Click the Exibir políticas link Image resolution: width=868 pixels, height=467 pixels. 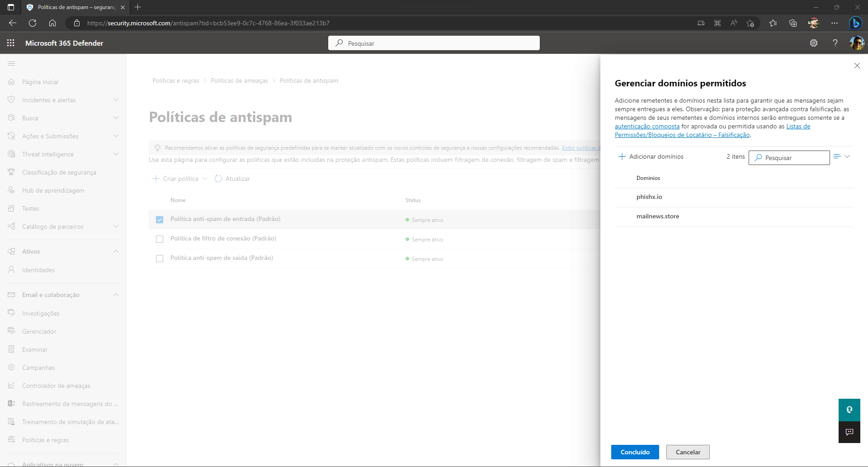point(580,148)
